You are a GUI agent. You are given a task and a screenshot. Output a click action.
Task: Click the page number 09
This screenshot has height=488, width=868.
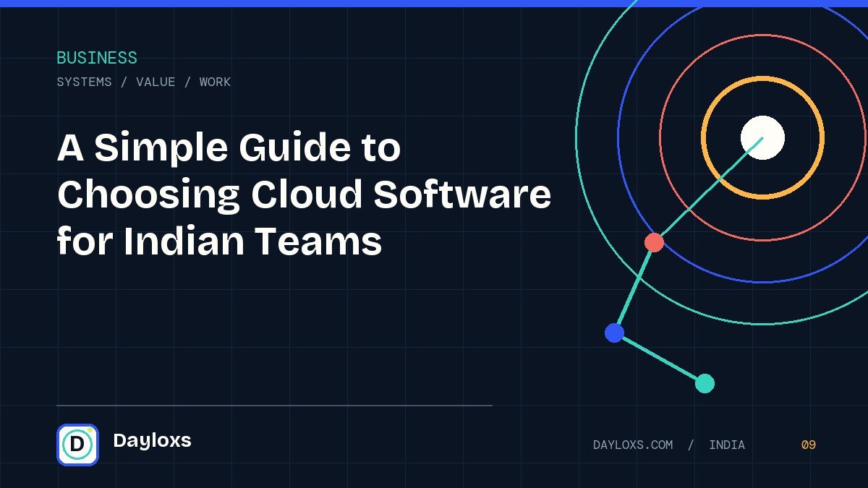(809, 445)
